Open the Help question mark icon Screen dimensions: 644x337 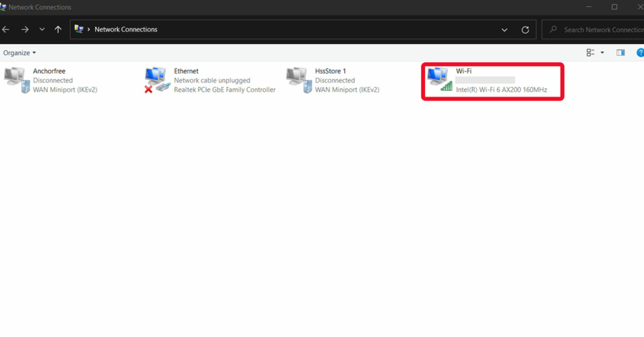tap(640, 53)
